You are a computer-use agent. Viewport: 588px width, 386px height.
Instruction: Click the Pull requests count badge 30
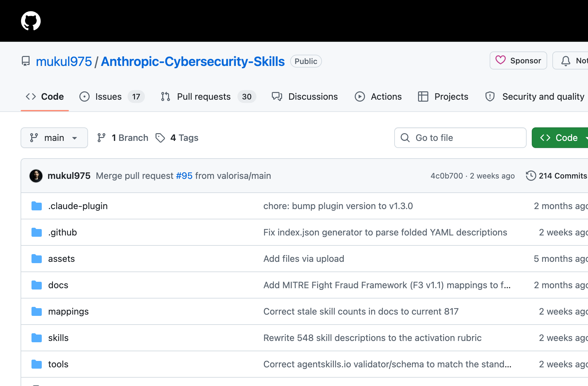pos(247,96)
